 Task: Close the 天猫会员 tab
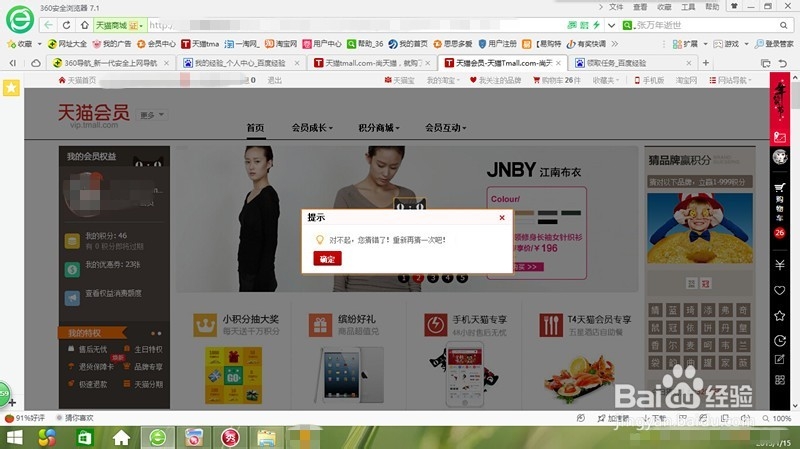tap(558, 63)
